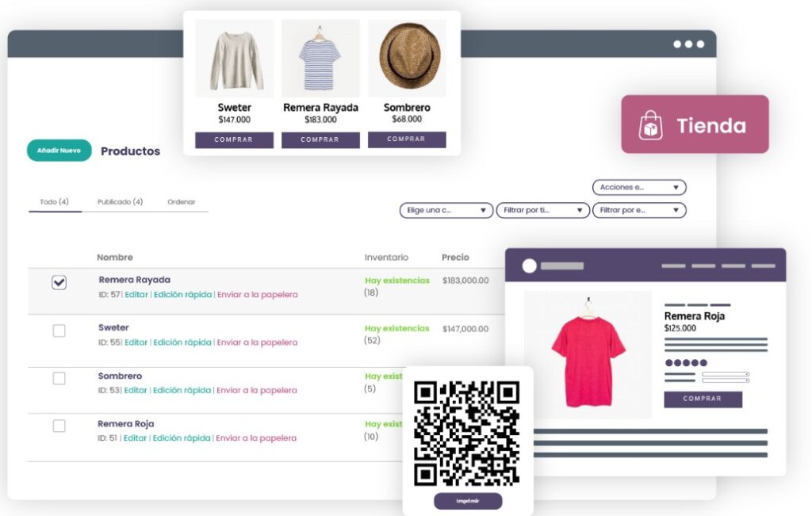
Task: Click the Tienda shopping bag icon
Action: pos(650,124)
